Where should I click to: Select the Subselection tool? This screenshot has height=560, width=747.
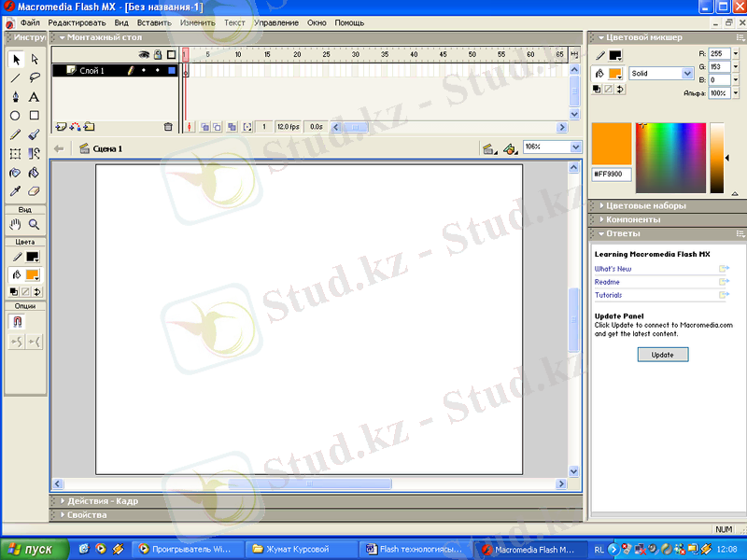[x=35, y=60]
